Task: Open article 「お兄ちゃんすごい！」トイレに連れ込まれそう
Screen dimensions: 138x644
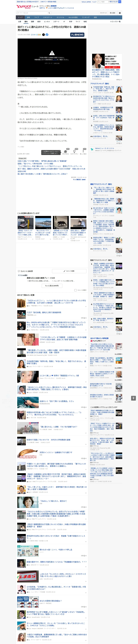Action: 56,301
